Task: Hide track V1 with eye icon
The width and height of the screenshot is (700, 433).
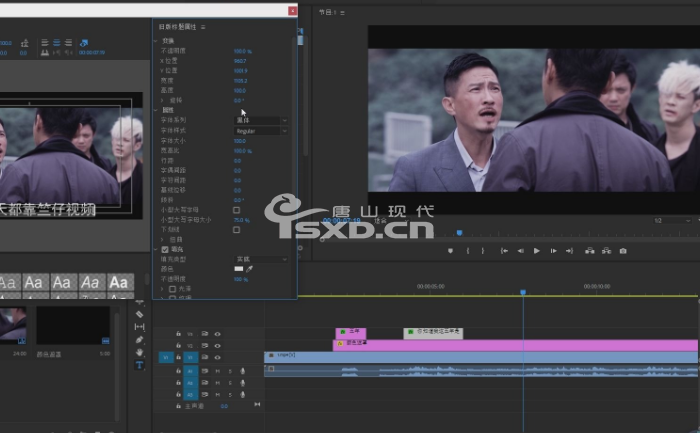Action: click(217, 357)
